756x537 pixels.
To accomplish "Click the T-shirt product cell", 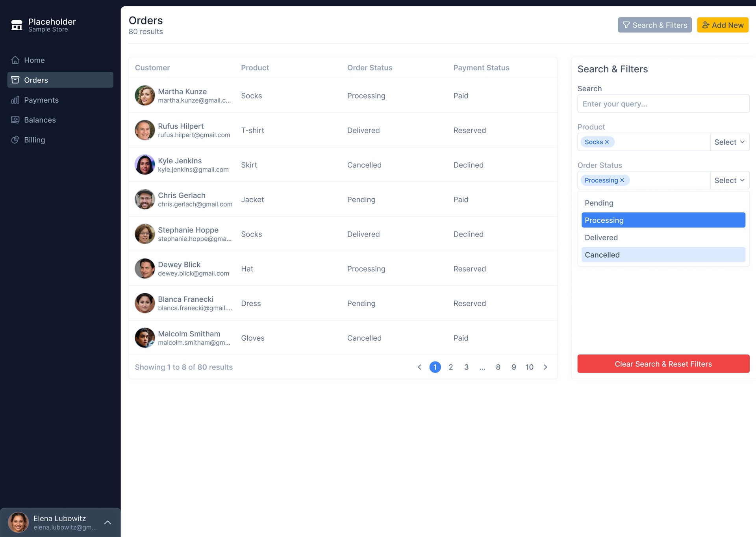I will click(x=252, y=130).
